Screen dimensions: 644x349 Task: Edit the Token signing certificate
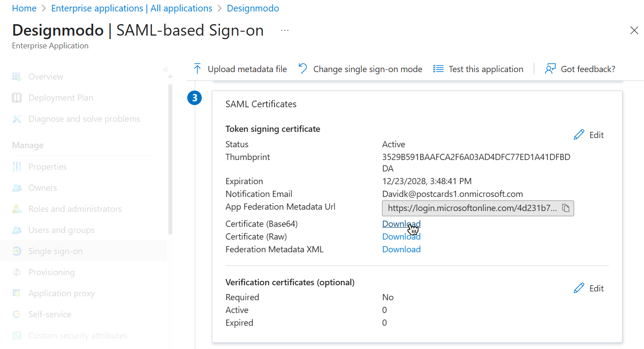point(589,135)
